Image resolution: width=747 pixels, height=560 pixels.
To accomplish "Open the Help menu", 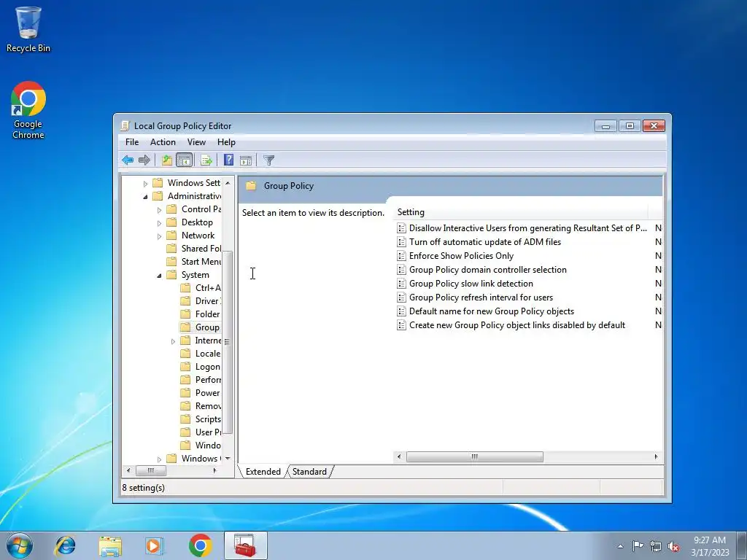I will pos(226,142).
